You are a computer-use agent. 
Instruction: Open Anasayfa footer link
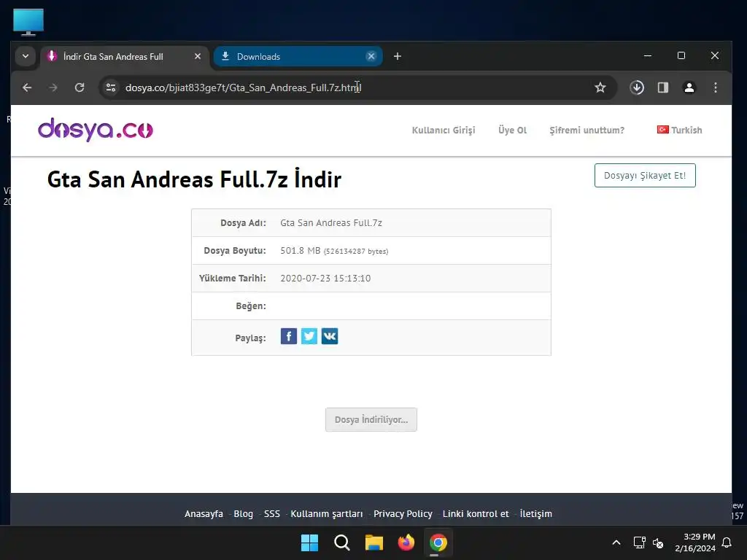(x=204, y=514)
